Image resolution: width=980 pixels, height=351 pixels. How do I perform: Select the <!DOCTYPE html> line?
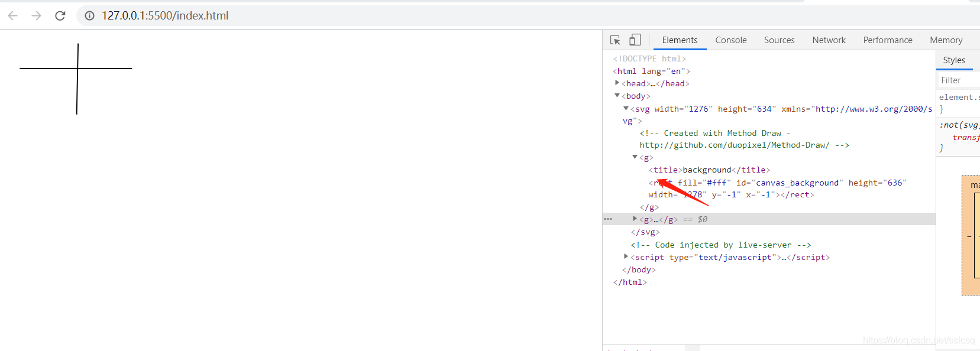click(649, 58)
